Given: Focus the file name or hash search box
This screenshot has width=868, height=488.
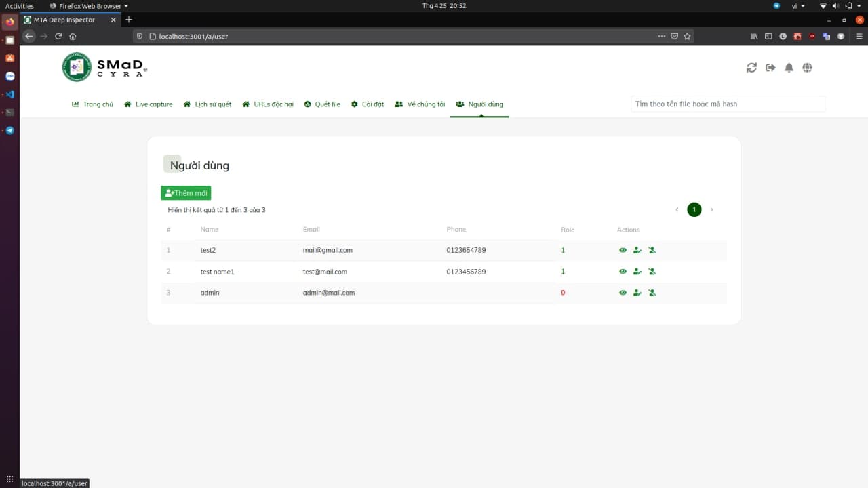Looking at the screenshot, I should click(728, 104).
